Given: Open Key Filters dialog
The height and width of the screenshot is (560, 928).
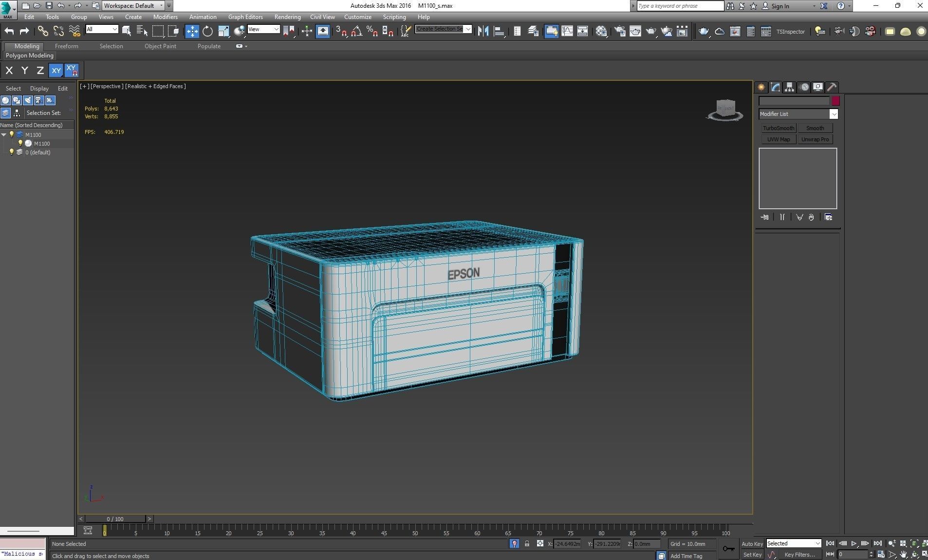Looking at the screenshot, I should pyautogui.click(x=799, y=555).
